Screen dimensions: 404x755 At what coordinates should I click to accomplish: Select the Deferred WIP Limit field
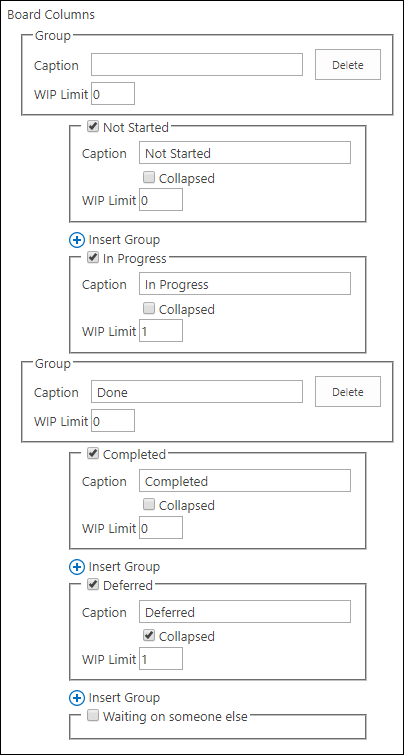161,658
